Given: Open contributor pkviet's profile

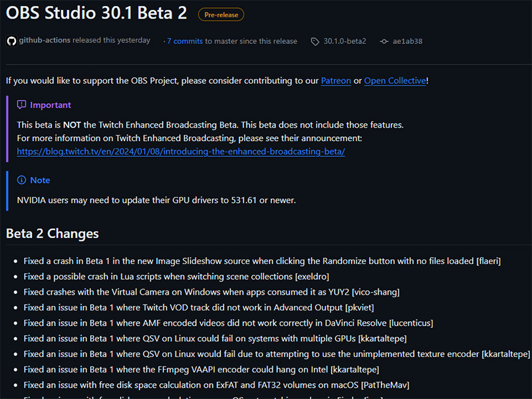Looking at the screenshot, I should pyautogui.click(x=361, y=307).
